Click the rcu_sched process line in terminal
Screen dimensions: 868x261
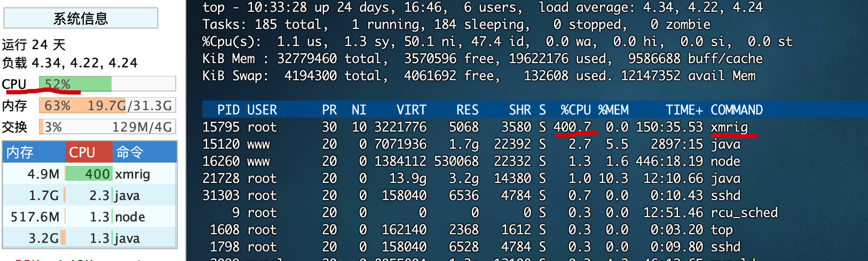click(744, 212)
